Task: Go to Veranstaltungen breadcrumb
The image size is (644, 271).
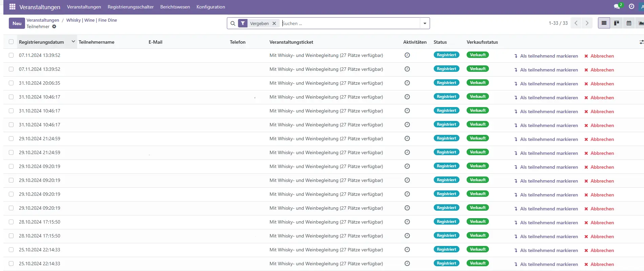Action: click(43, 20)
